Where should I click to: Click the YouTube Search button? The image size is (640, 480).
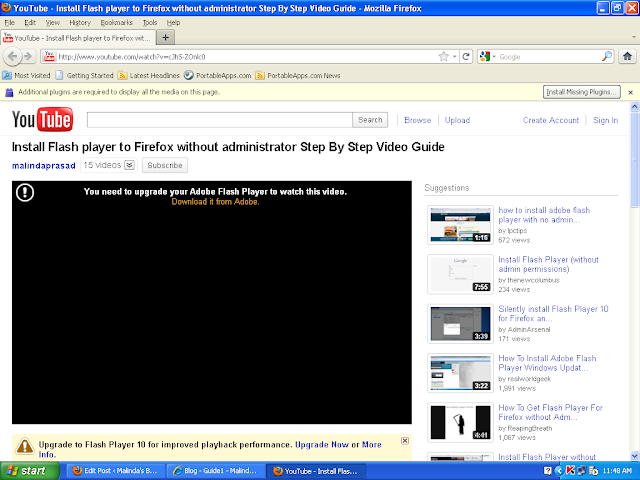370,120
